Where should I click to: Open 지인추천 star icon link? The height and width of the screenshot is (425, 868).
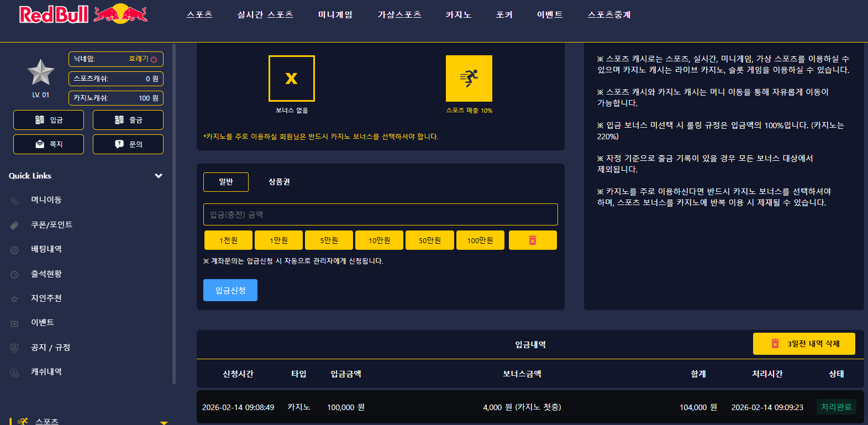(46, 298)
